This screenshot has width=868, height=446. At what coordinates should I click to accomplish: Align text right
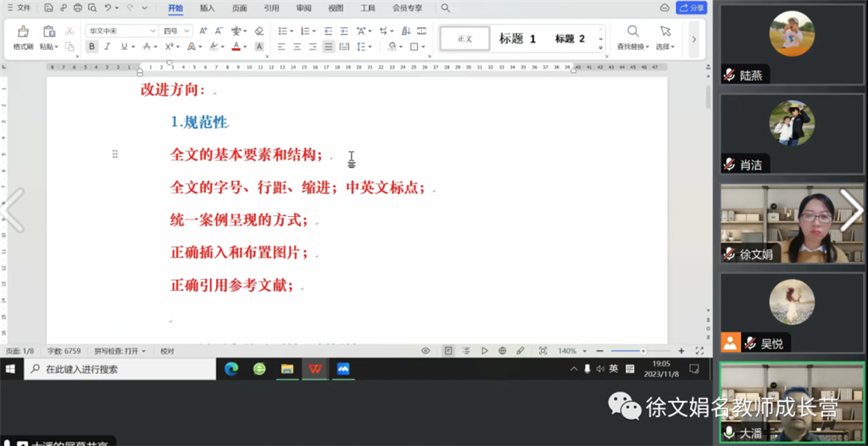tap(313, 47)
